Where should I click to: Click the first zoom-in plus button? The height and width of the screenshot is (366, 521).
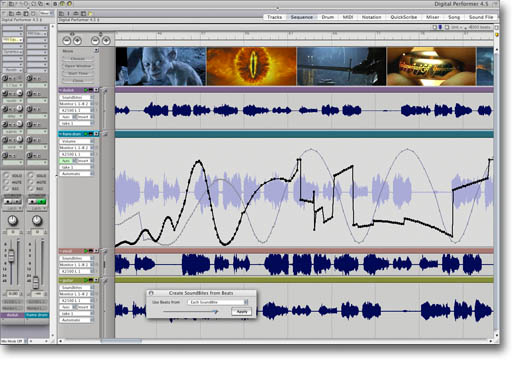click(77, 41)
